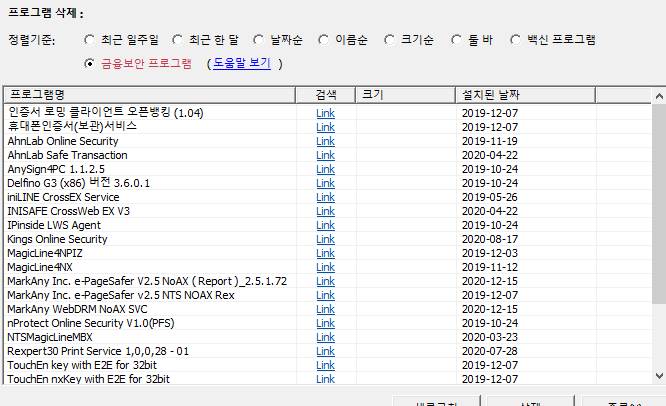This screenshot has height=406, width=666.
Task: Select the 금융보안 프로그램 radio button
Action: [90, 64]
